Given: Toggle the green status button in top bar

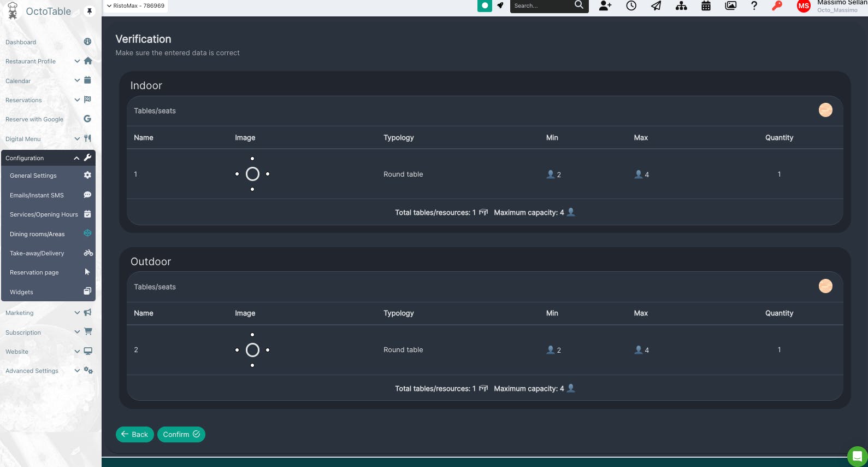Looking at the screenshot, I should coord(485,6).
